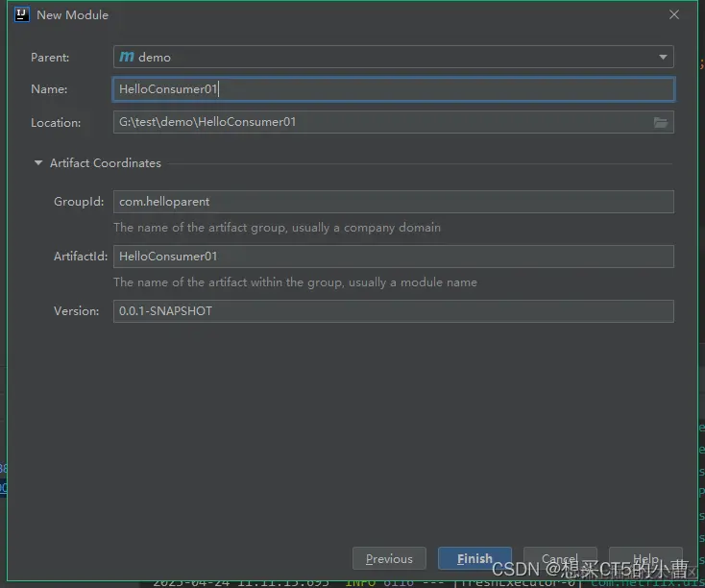This screenshot has width=705, height=588.
Task: Click the ArtifactId field
Action: 394,257
